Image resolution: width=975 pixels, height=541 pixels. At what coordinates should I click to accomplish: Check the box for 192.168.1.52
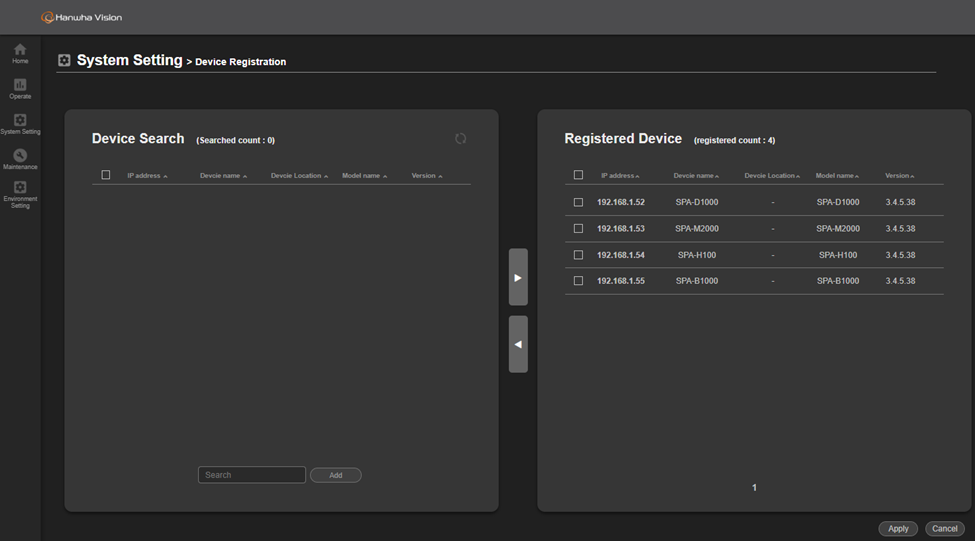pyautogui.click(x=578, y=202)
